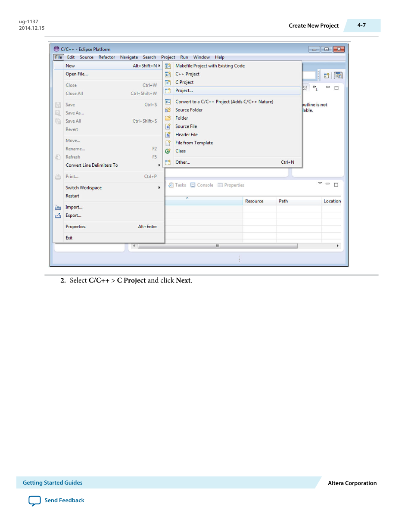The image size is (411, 532).
Task: Expand Convert Line Delimiters To submenu
Action: tap(159, 165)
